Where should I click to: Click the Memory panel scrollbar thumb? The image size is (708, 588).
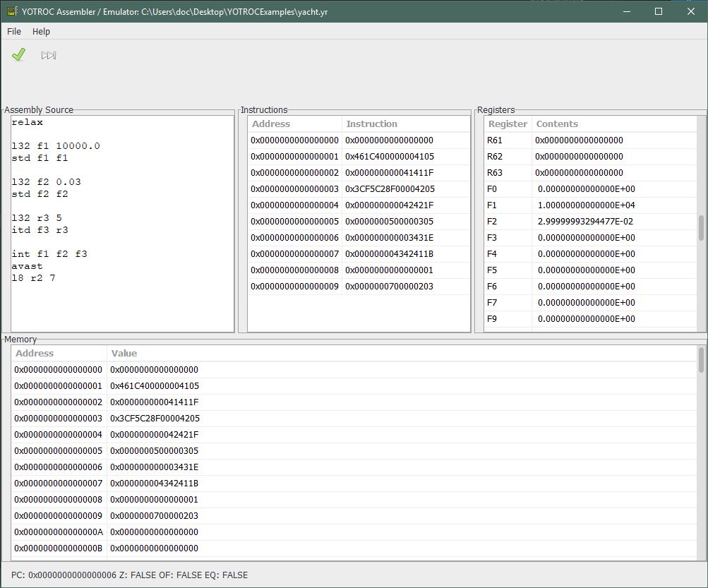tap(701, 360)
